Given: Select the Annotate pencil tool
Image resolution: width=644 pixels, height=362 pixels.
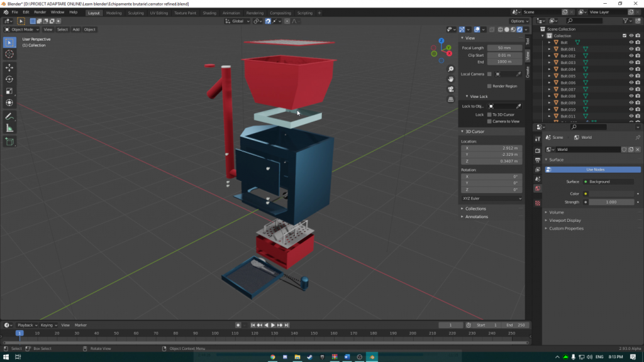Looking at the screenshot, I should point(9,116).
